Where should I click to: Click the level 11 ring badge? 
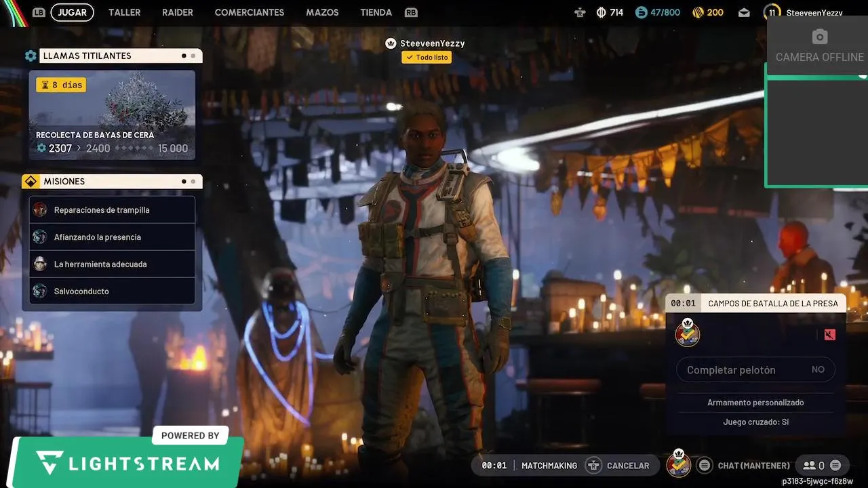coord(772,12)
